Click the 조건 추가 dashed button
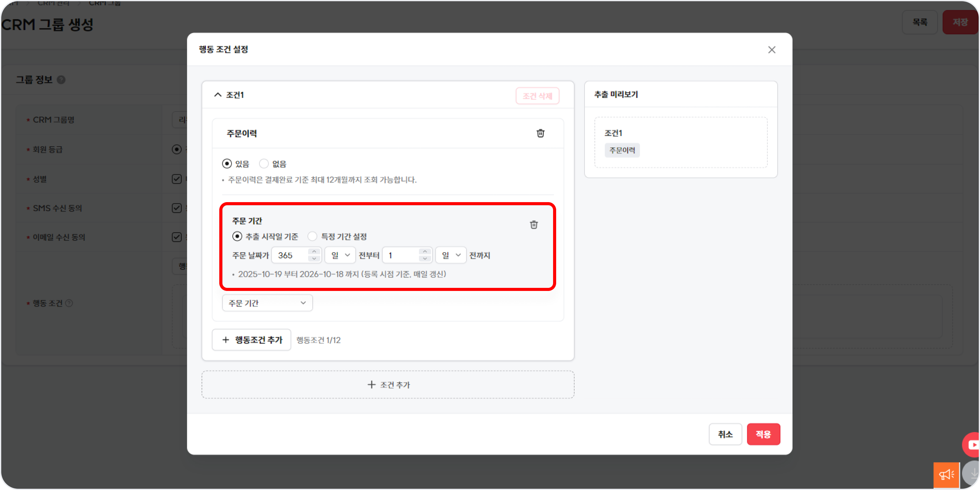This screenshot has height=490, width=980. point(388,385)
